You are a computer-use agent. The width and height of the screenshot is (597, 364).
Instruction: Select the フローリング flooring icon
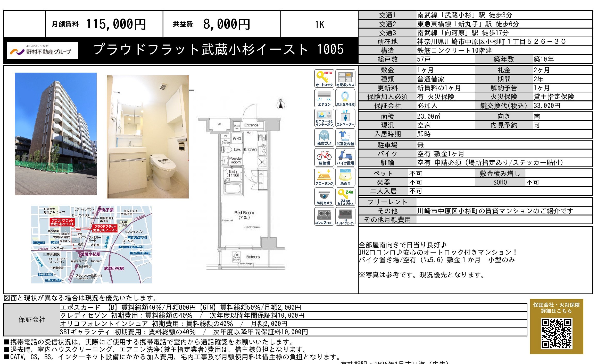(324, 177)
